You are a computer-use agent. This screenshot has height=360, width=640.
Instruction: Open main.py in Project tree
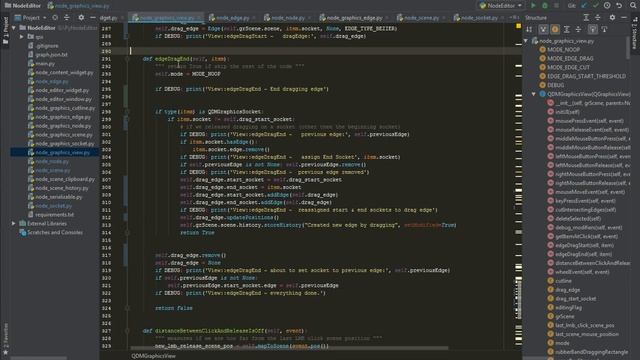click(45, 64)
